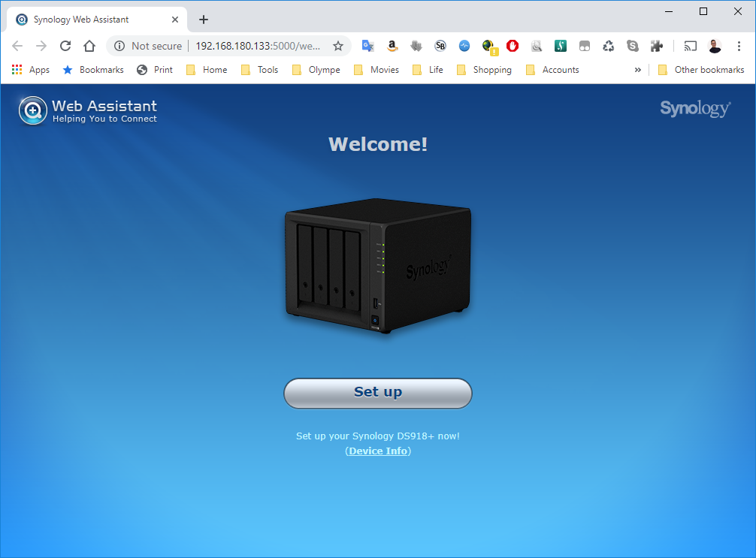The image size is (756, 558).
Task: Click the hands extension icon
Action: click(416, 46)
